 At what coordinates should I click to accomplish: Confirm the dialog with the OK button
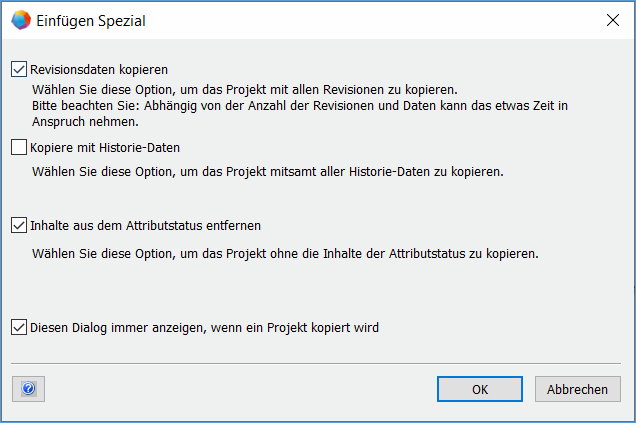coord(480,389)
